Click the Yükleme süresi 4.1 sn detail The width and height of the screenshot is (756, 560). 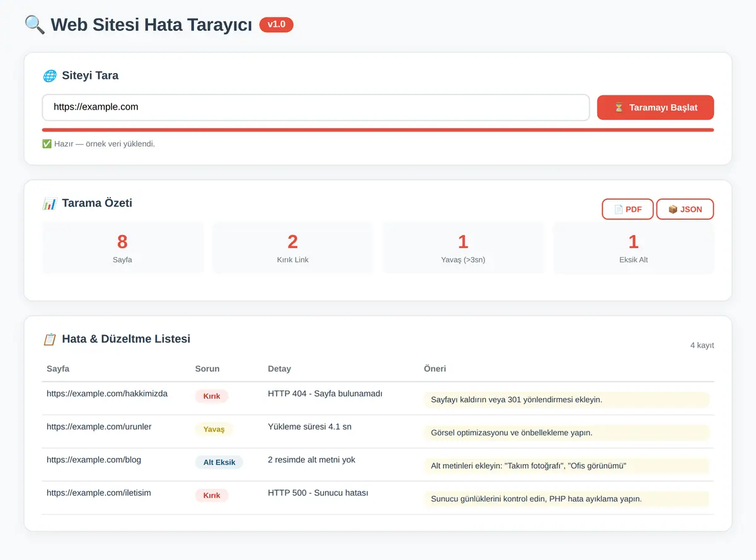[x=309, y=426]
